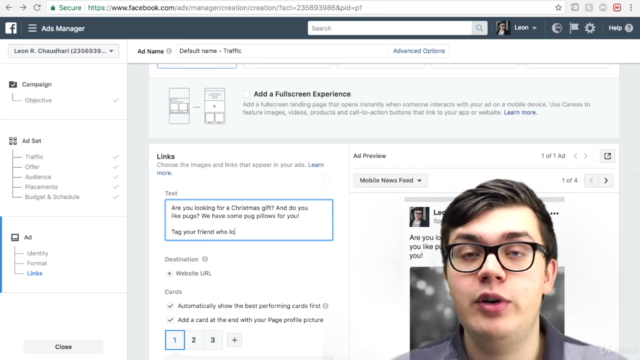Select card tab 2

click(x=193, y=340)
